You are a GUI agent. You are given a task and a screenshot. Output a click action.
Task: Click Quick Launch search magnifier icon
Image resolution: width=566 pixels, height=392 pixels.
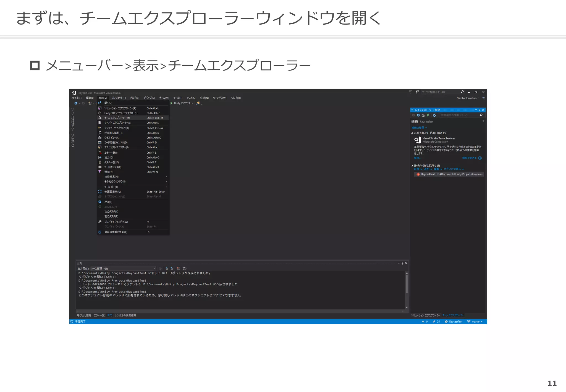point(462,92)
